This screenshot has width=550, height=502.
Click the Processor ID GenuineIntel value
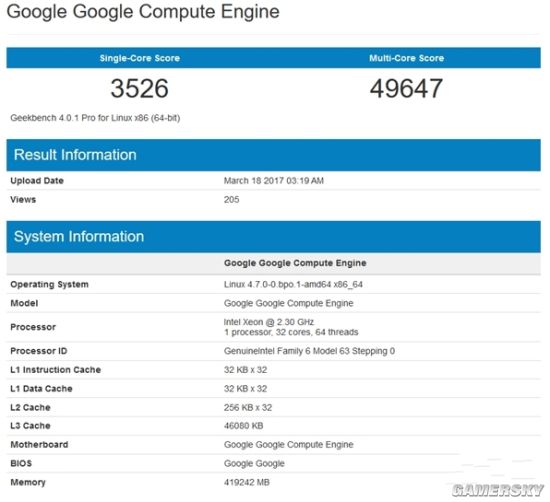[309, 351]
